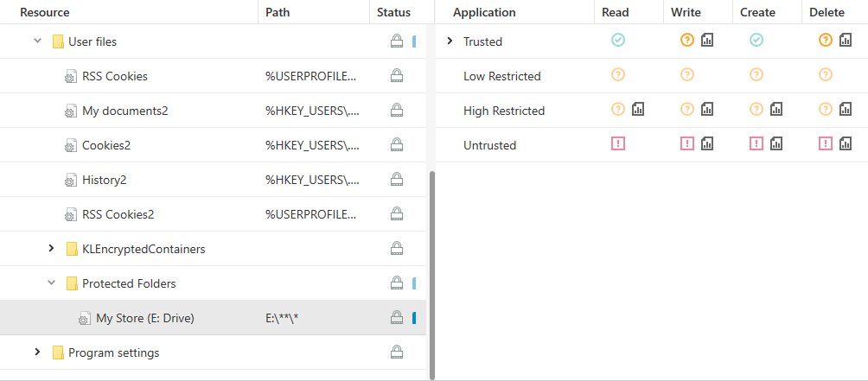
Task: Click the log icon in Trusted Write
Action: tap(708, 41)
